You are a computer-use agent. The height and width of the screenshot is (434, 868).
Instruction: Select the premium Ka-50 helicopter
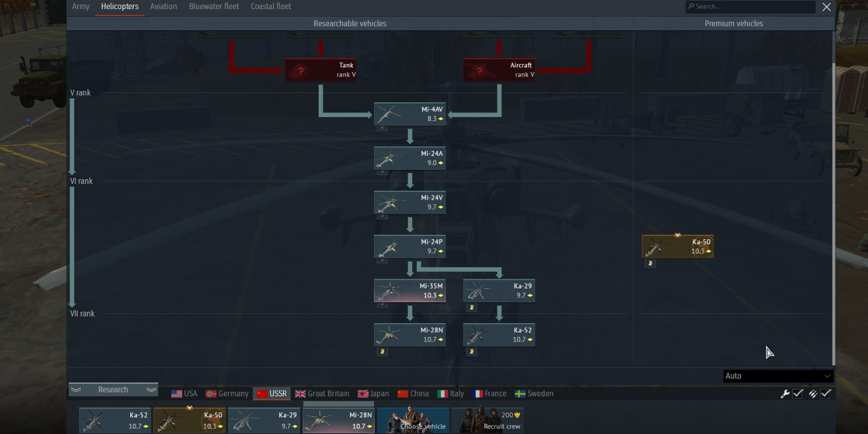click(677, 246)
